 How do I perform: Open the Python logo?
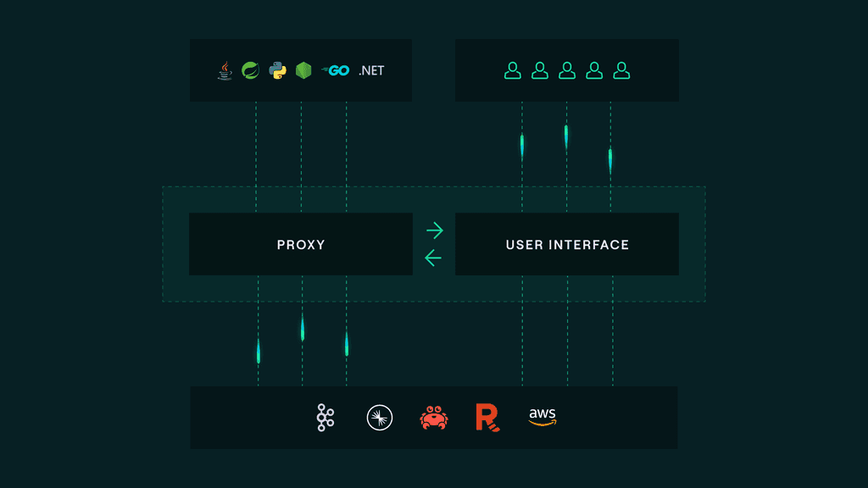277,71
